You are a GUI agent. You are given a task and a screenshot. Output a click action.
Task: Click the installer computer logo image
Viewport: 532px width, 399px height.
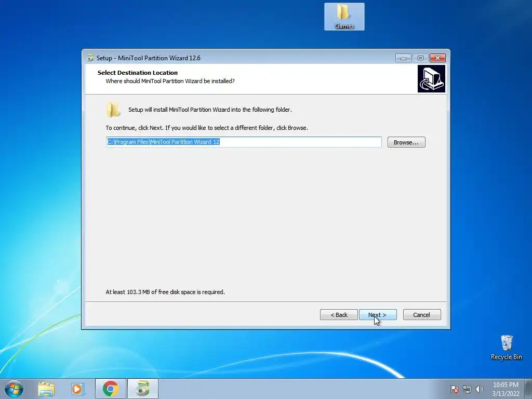431,79
